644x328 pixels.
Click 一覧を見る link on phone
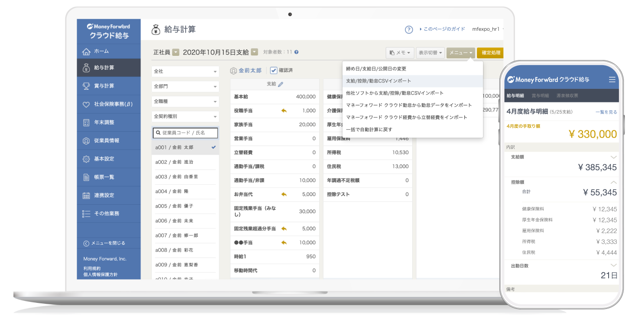[x=606, y=112]
